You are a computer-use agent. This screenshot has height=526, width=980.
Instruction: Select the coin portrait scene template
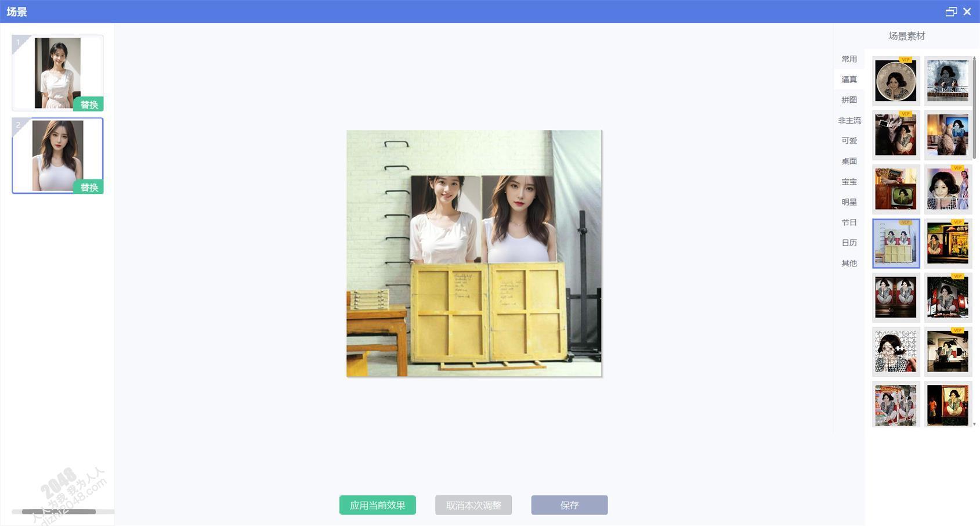coord(895,81)
